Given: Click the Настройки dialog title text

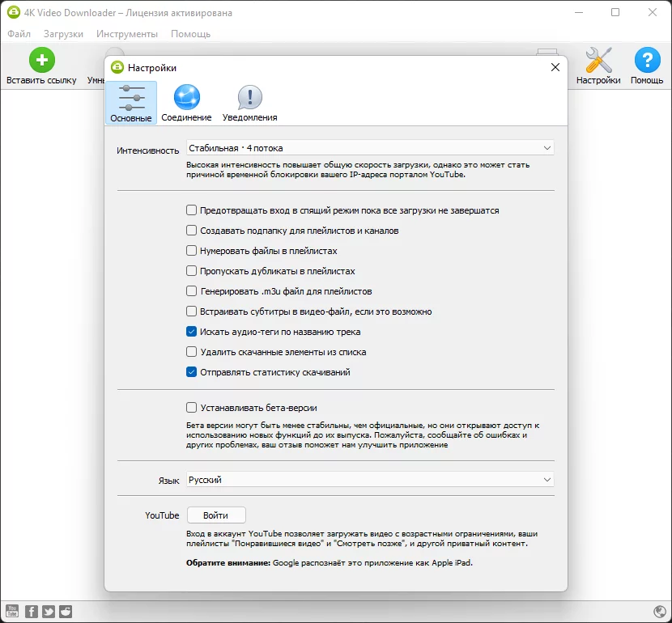Looking at the screenshot, I should [x=152, y=68].
